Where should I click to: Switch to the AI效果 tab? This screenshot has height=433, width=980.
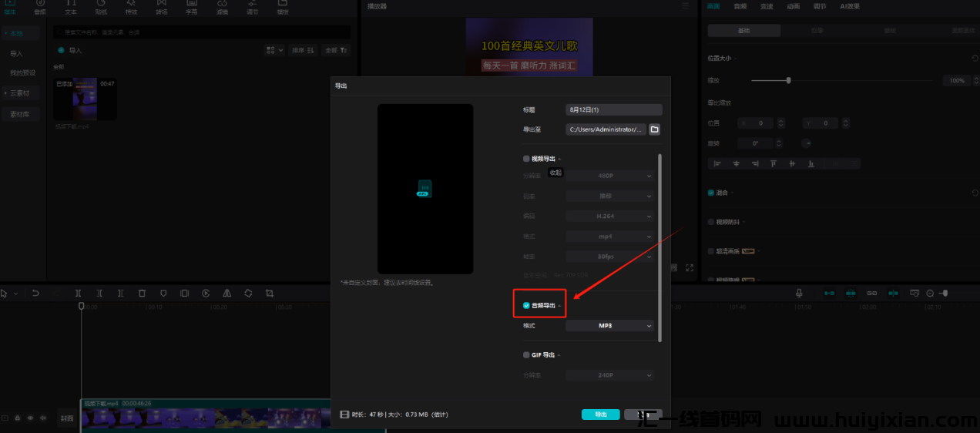850,6
